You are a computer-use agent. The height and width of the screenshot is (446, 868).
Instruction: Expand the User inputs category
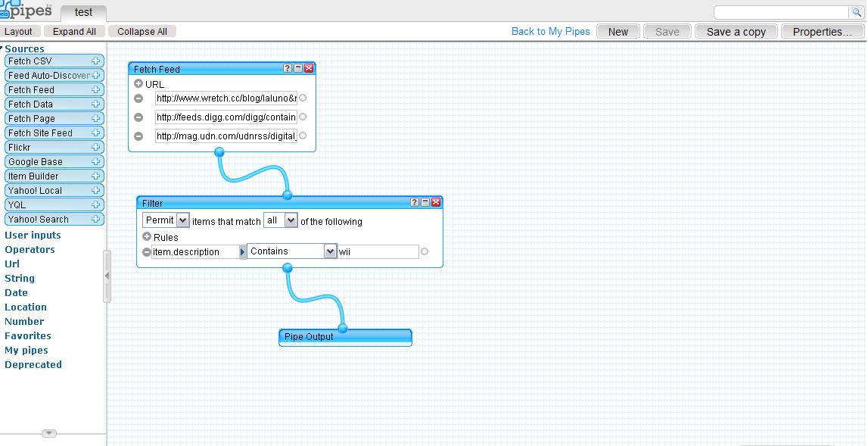pos(33,235)
